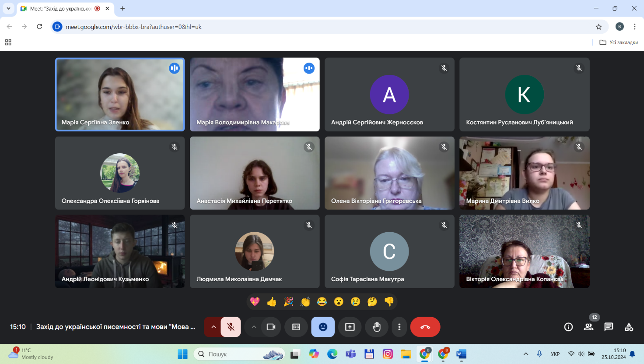Open the chat with everyone panel
This screenshot has height=364, width=644.
point(609,327)
